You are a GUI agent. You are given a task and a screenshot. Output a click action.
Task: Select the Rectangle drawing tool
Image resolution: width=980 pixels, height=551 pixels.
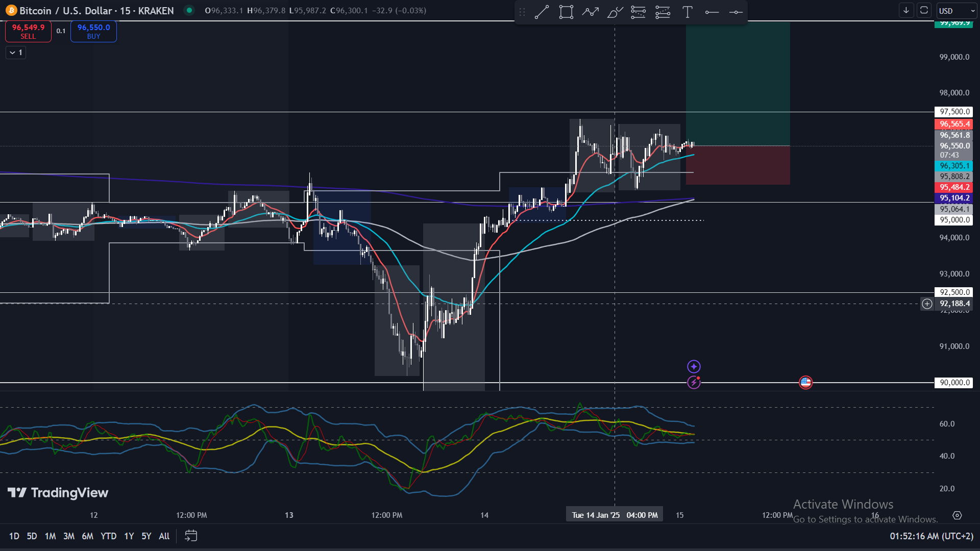point(566,12)
